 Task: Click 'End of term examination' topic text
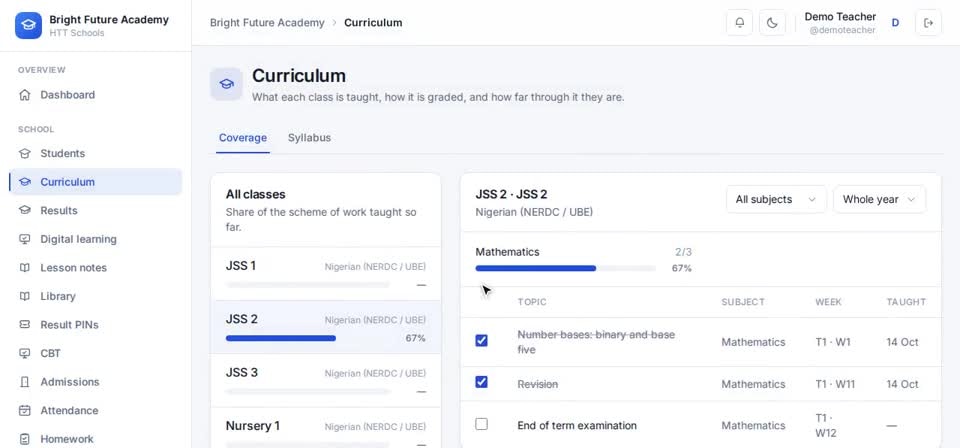click(577, 425)
